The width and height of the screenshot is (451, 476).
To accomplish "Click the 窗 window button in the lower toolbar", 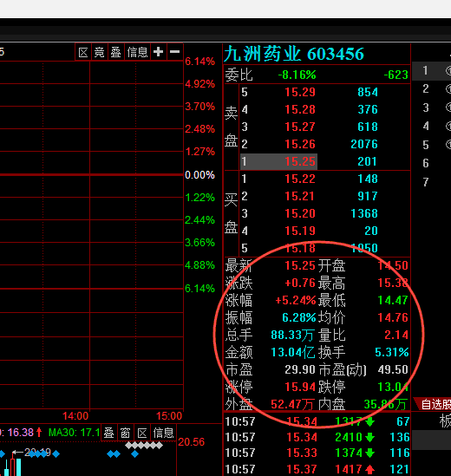I will (126, 433).
